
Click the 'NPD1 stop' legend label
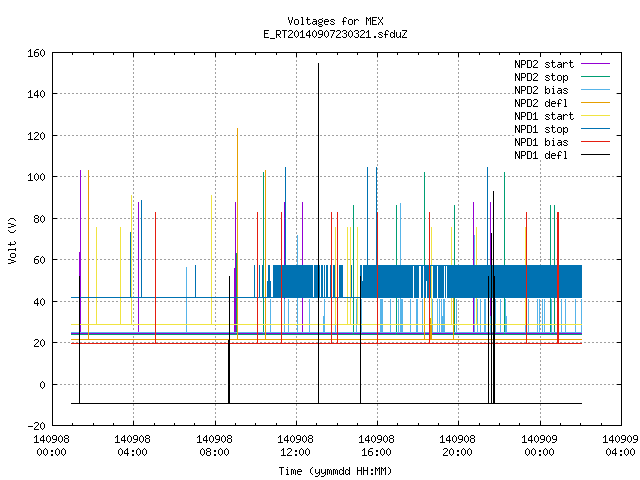541,129
